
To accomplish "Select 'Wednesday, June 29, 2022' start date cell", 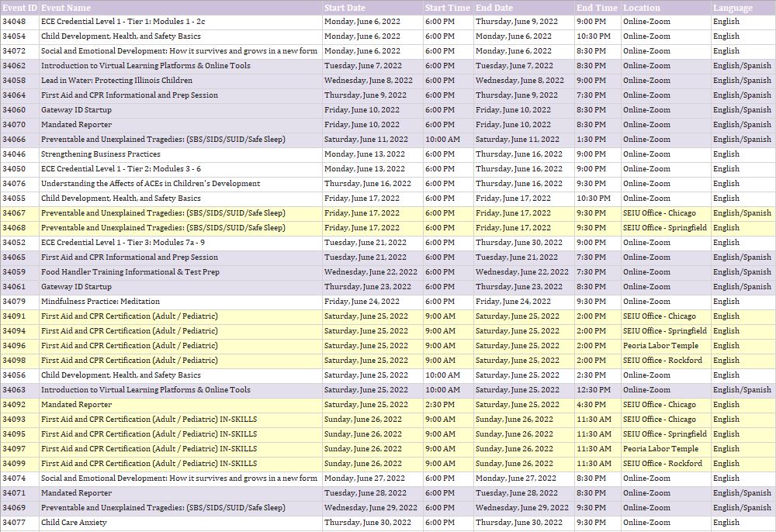I will click(371, 508).
